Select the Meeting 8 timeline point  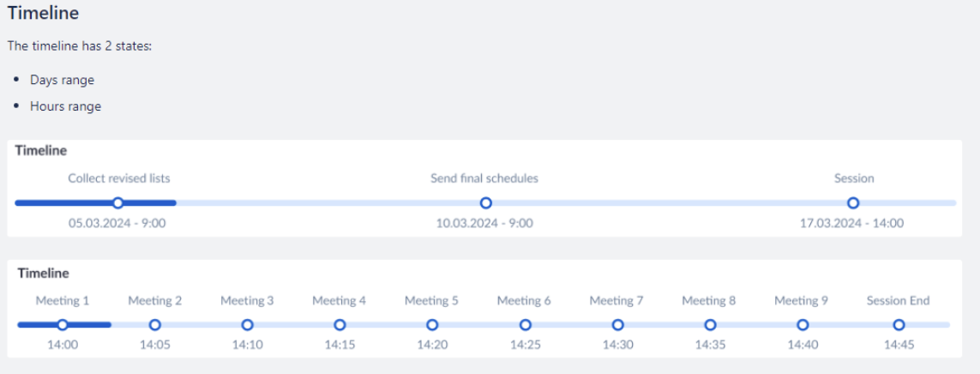710,325
